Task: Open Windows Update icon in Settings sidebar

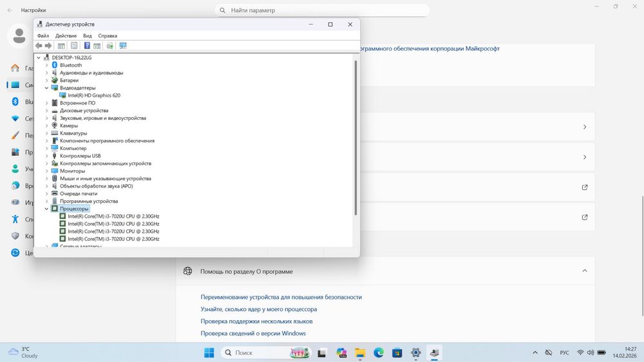Action: pyautogui.click(x=15, y=252)
